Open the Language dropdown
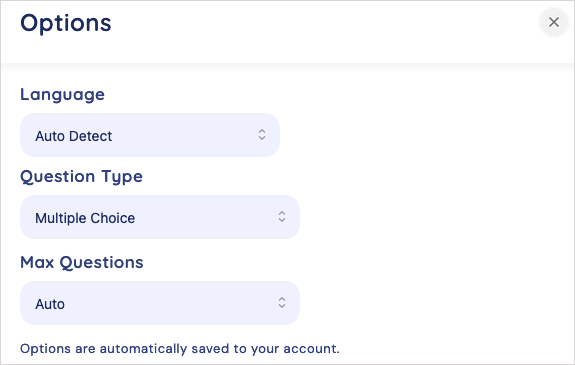This screenshot has width=575, height=365. tap(150, 135)
